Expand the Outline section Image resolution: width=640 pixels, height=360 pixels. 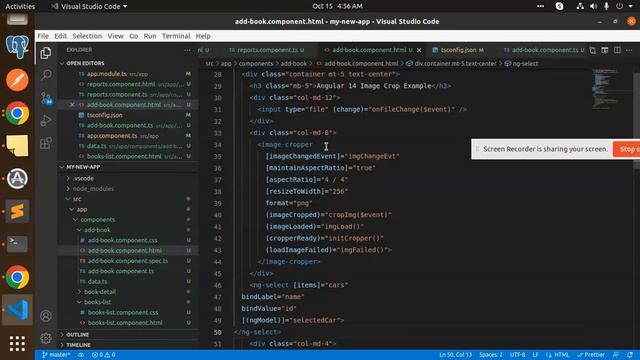(x=77, y=335)
